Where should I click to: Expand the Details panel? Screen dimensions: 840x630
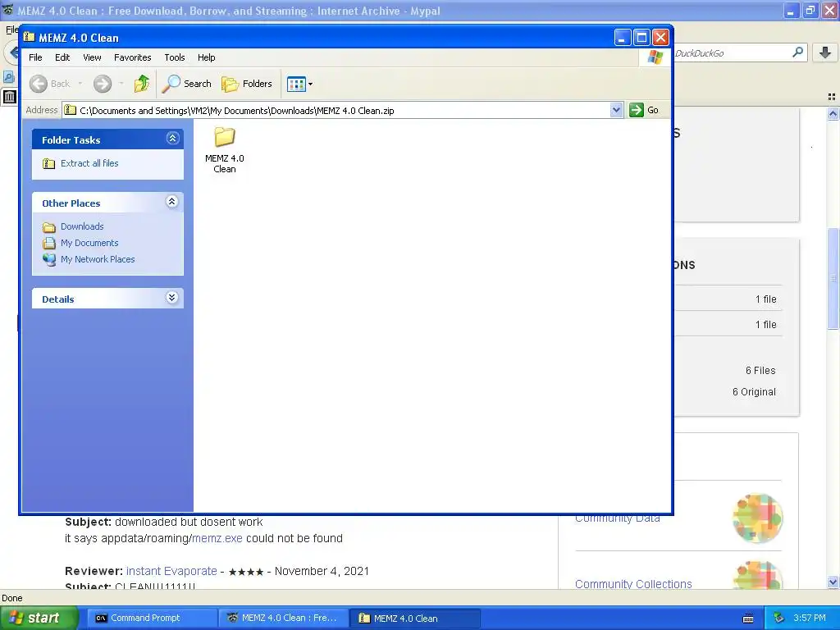pos(172,298)
